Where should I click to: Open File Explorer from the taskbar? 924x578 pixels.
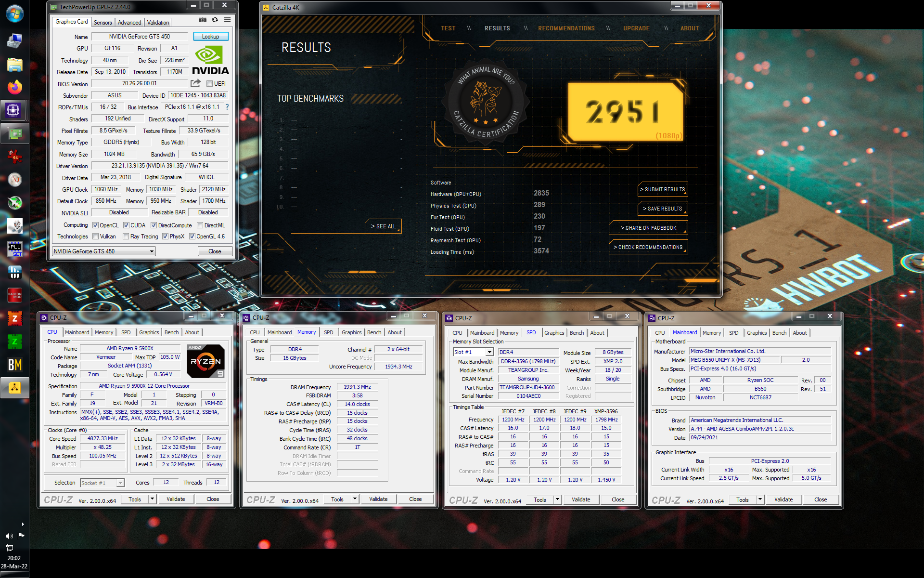pos(14,64)
